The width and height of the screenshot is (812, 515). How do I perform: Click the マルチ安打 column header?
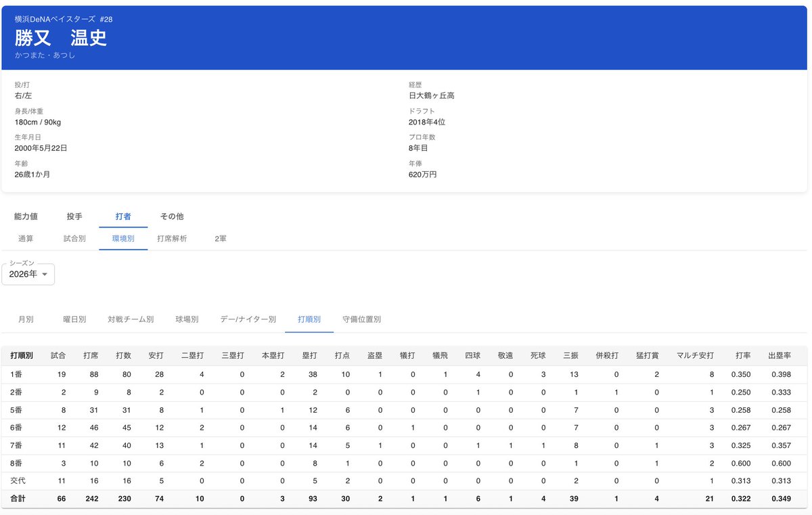point(695,355)
